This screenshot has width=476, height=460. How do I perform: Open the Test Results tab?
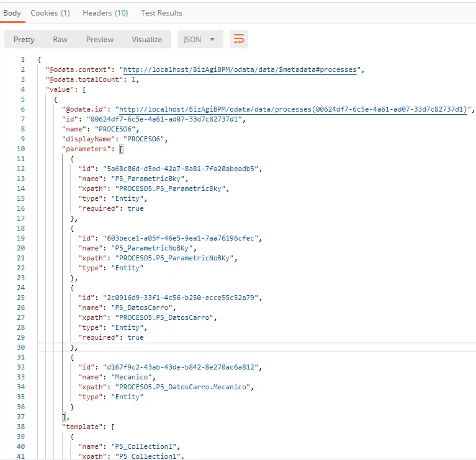point(161,13)
